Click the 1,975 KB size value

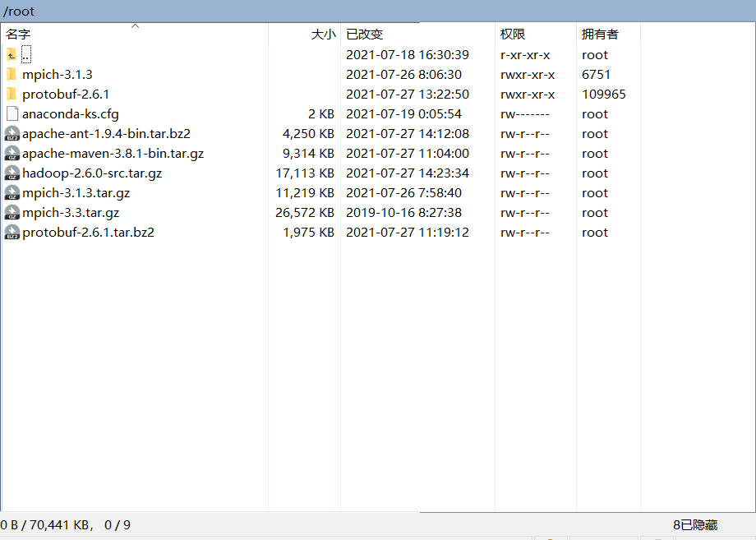(309, 233)
